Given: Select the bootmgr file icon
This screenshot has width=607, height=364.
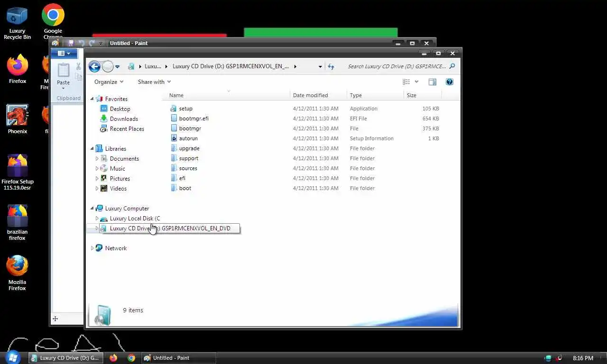Looking at the screenshot, I should point(174,128).
